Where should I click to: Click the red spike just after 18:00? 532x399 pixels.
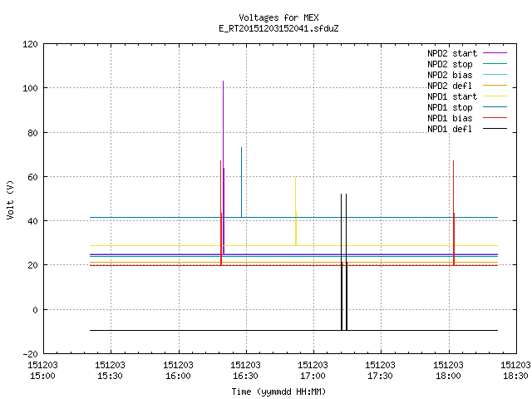(454, 213)
